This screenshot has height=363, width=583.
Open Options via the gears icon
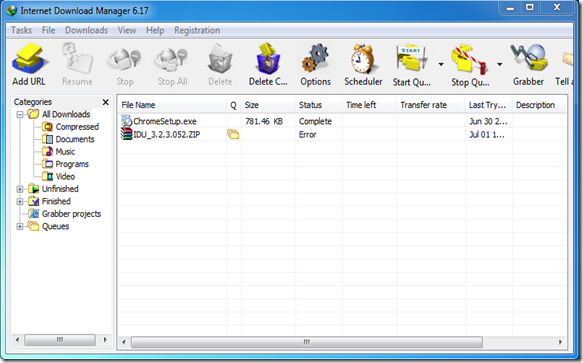coord(315,58)
